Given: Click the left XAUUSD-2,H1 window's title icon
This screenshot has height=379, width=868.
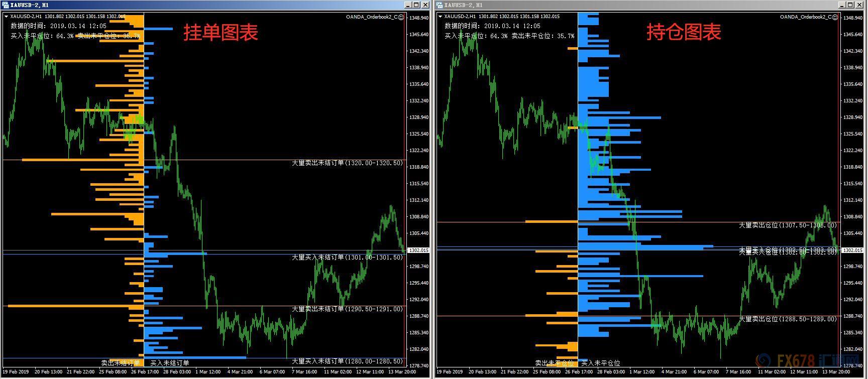Looking at the screenshot, I should point(6,5).
